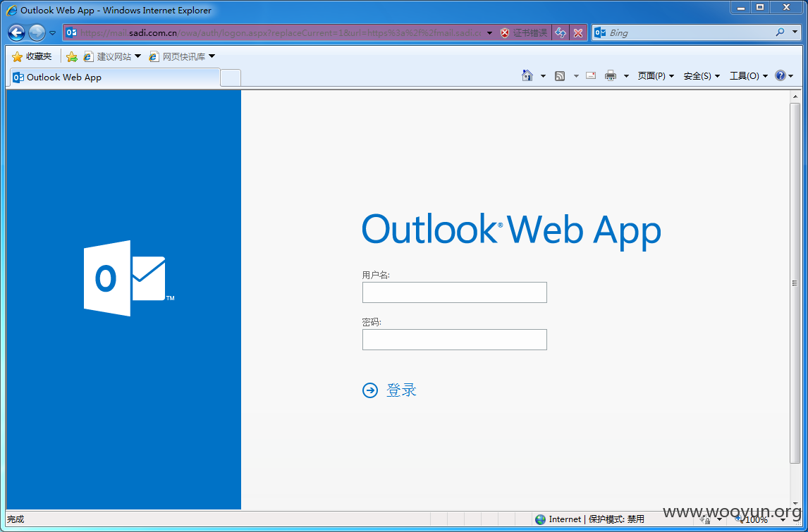Expand the 网页快讯库 dropdown arrow
This screenshot has width=808, height=532.
212,56
